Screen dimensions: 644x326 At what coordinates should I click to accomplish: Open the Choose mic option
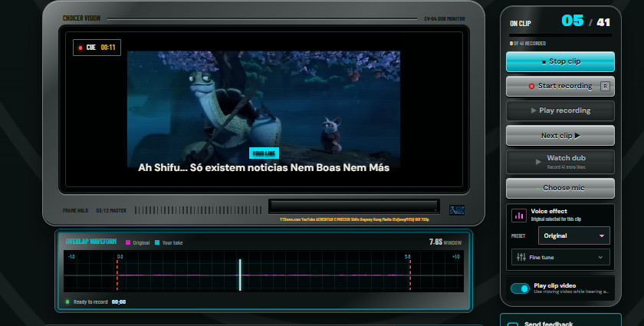pyautogui.click(x=560, y=188)
